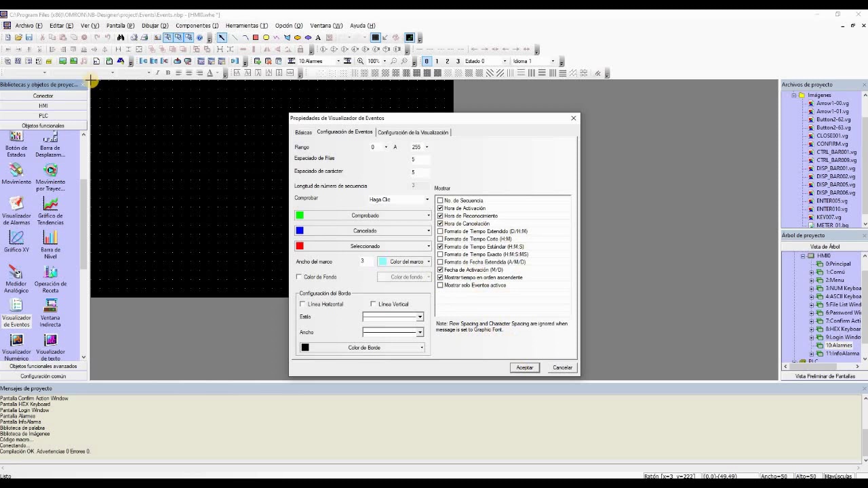Enable Formato de Tiempo Corto (H:M) checkbox

pyautogui.click(x=440, y=239)
